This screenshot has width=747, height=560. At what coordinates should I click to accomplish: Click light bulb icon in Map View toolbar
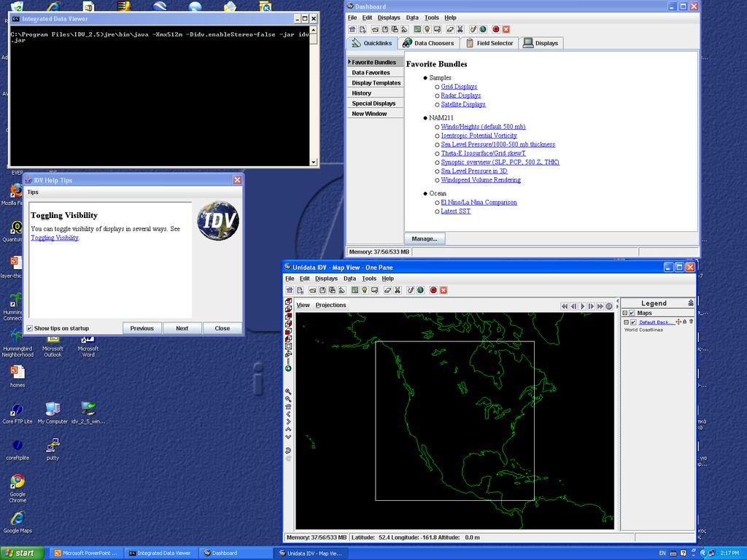(365, 290)
